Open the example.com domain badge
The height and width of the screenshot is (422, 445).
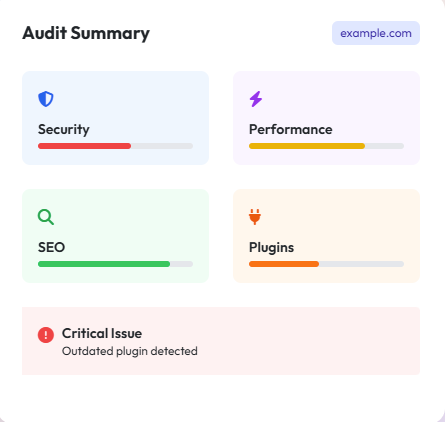pos(376,33)
